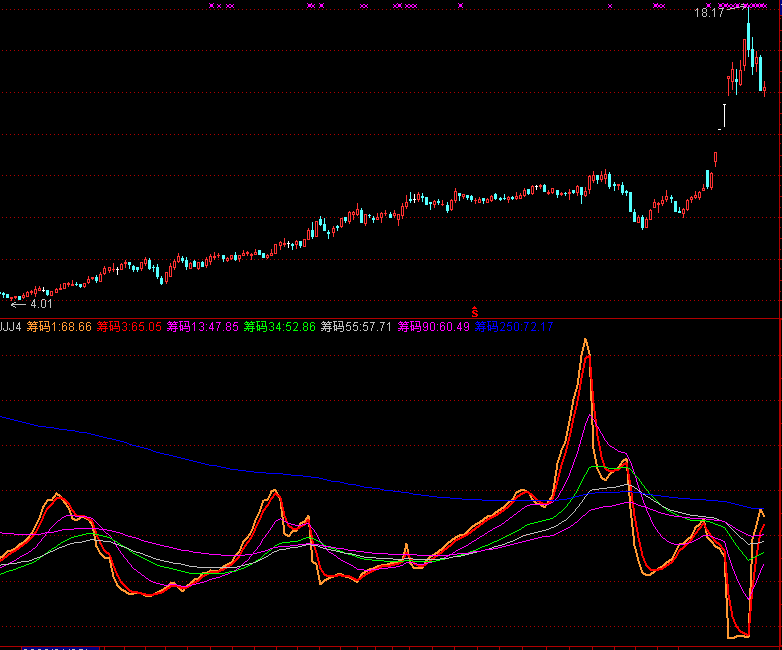Select the 筹码1:68.66 indicator legend
782x650 pixels.
click(59, 327)
